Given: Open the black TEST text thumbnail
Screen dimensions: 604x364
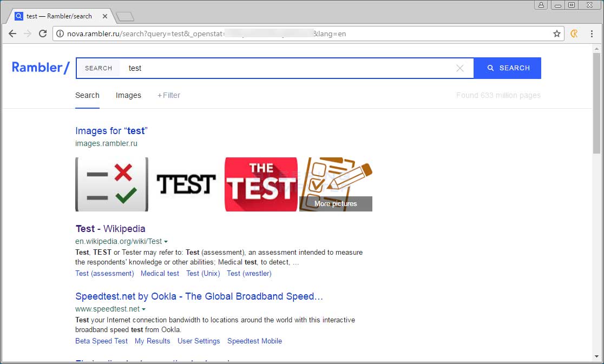Looking at the screenshot, I should 186,184.
